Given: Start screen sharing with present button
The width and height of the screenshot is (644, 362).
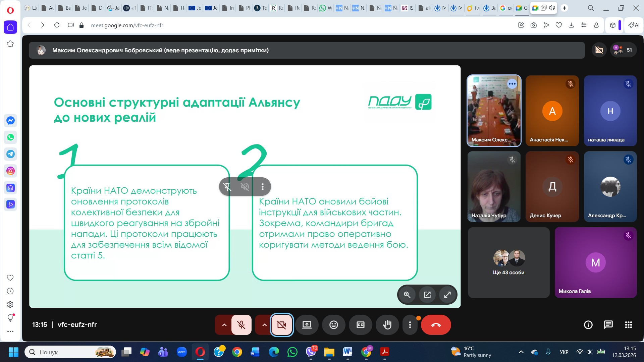Looking at the screenshot, I should click(307, 324).
